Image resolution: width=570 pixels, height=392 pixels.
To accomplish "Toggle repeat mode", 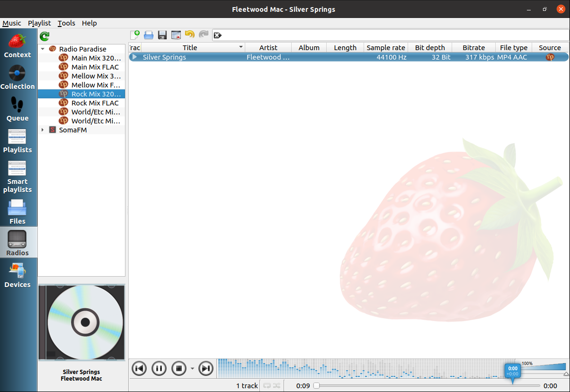I will (x=267, y=385).
